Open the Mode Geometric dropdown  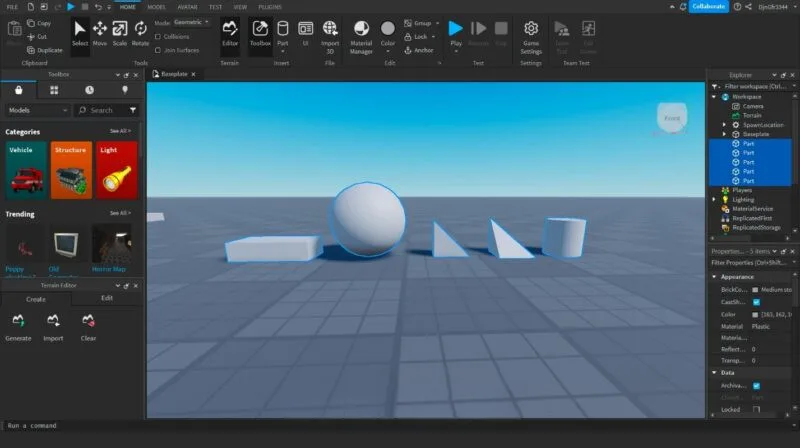coord(191,22)
